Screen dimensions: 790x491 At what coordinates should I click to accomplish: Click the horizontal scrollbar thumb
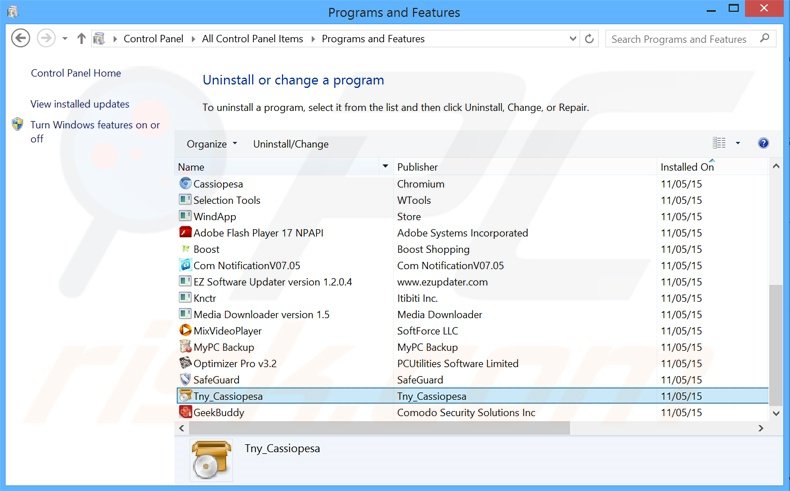(x=379, y=428)
